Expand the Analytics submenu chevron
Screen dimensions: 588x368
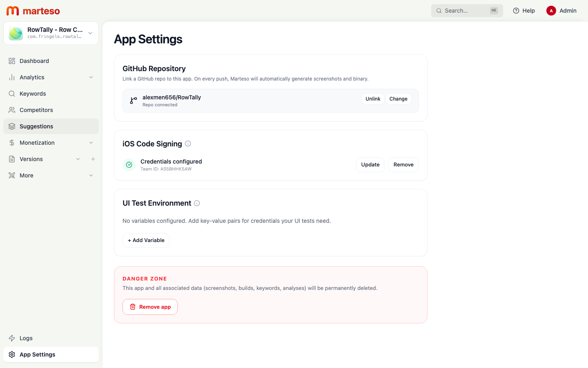click(x=91, y=77)
